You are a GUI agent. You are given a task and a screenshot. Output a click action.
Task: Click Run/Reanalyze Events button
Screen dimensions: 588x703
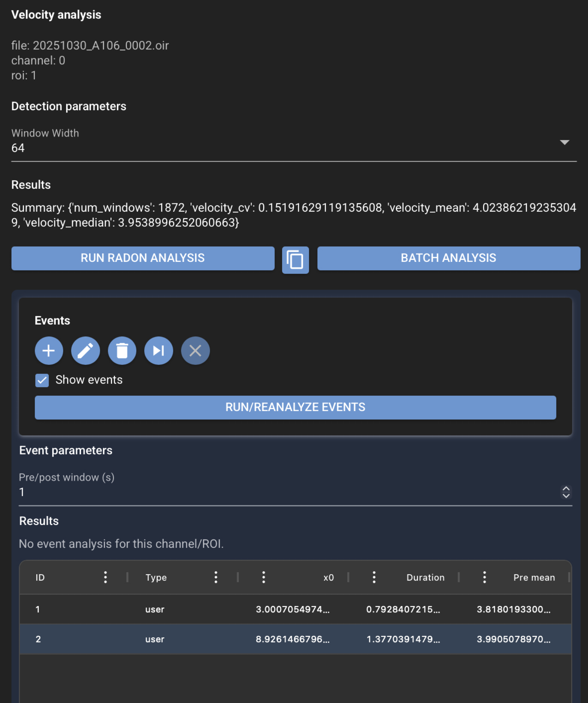click(295, 407)
